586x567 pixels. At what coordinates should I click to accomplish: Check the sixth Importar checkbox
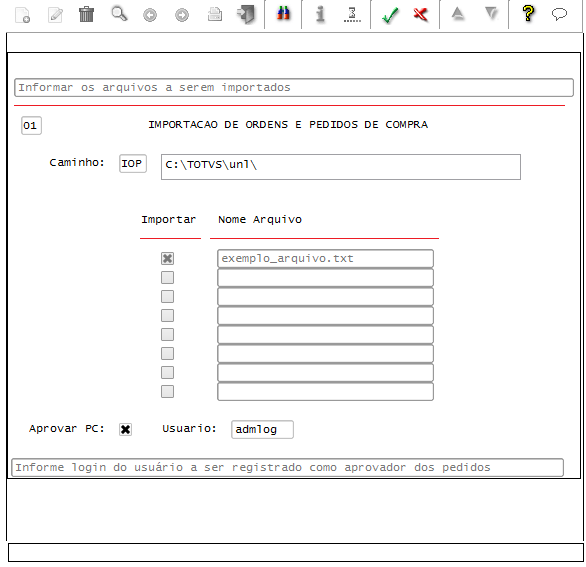click(167, 354)
